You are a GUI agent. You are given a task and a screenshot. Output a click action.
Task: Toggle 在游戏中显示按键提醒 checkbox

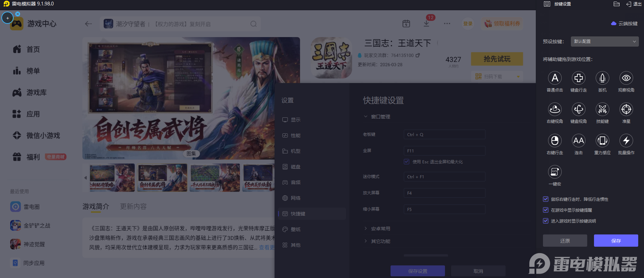click(x=546, y=210)
